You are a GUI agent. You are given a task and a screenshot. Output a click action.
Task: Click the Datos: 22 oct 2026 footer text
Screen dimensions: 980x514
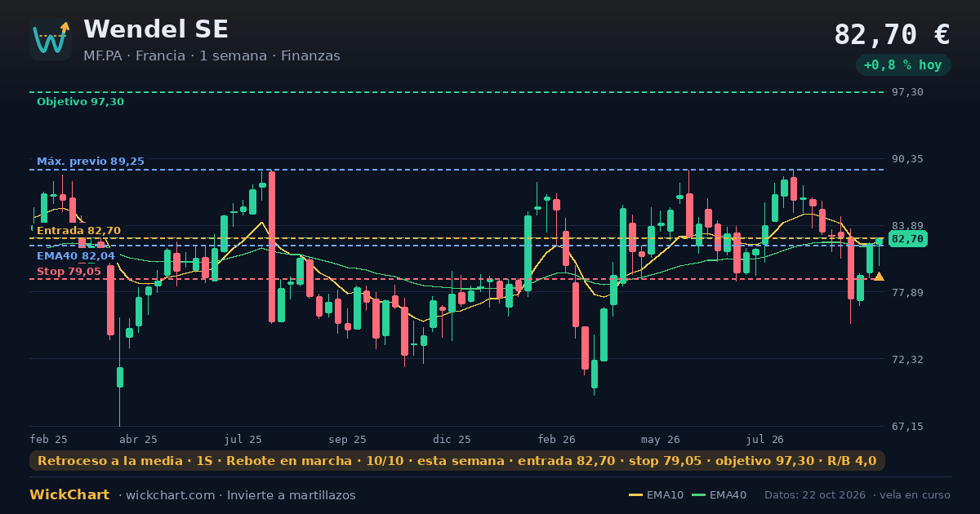coord(815,495)
